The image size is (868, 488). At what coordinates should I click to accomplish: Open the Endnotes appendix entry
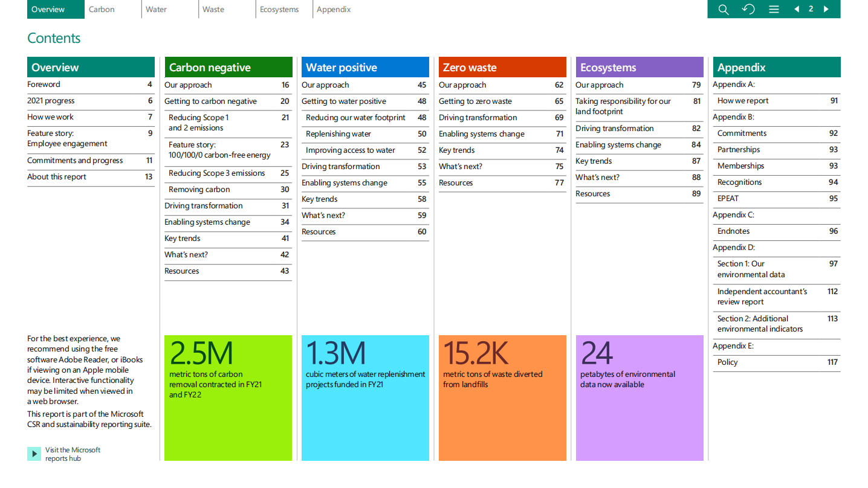pyautogui.click(x=733, y=231)
